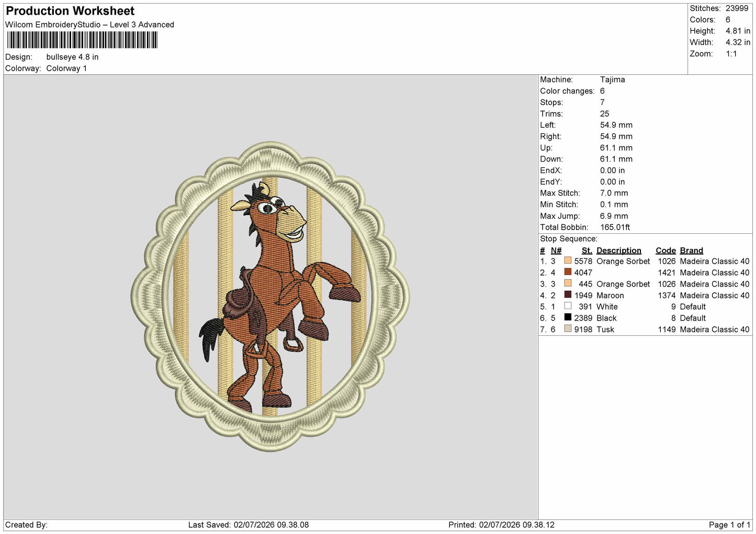Click the barcode under the worksheet title
Viewport: 756px width, 534px height.
click(x=82, y=40)
